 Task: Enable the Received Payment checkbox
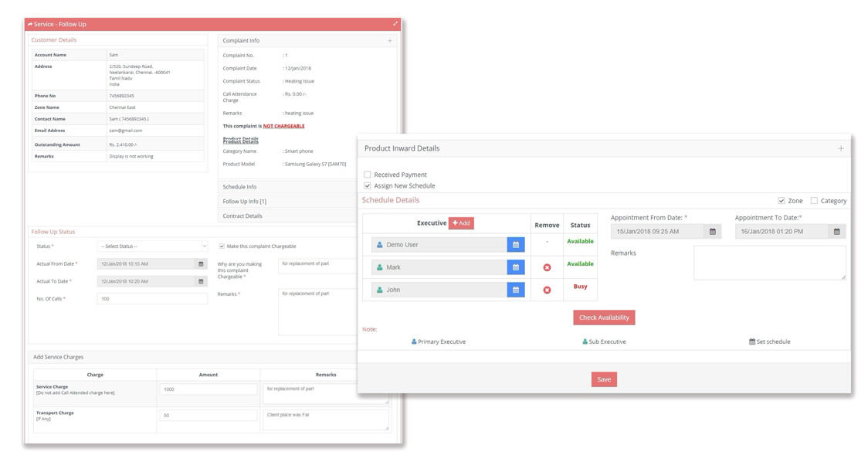(368, 175)
